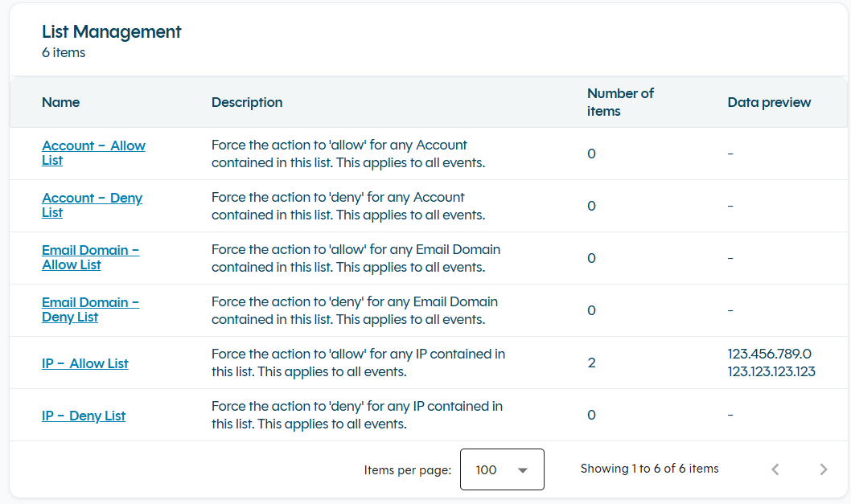
Task: Click the Data preview column header
Action: (769, 102)
